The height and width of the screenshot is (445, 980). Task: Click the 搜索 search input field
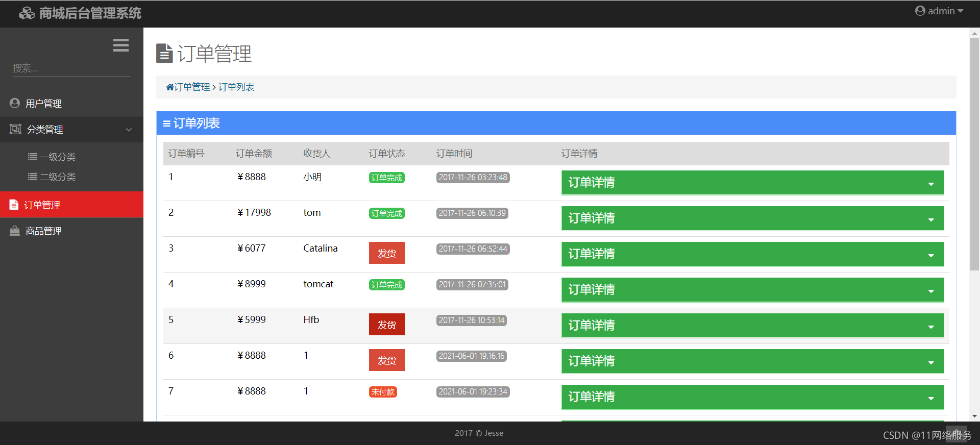[71, 68]
